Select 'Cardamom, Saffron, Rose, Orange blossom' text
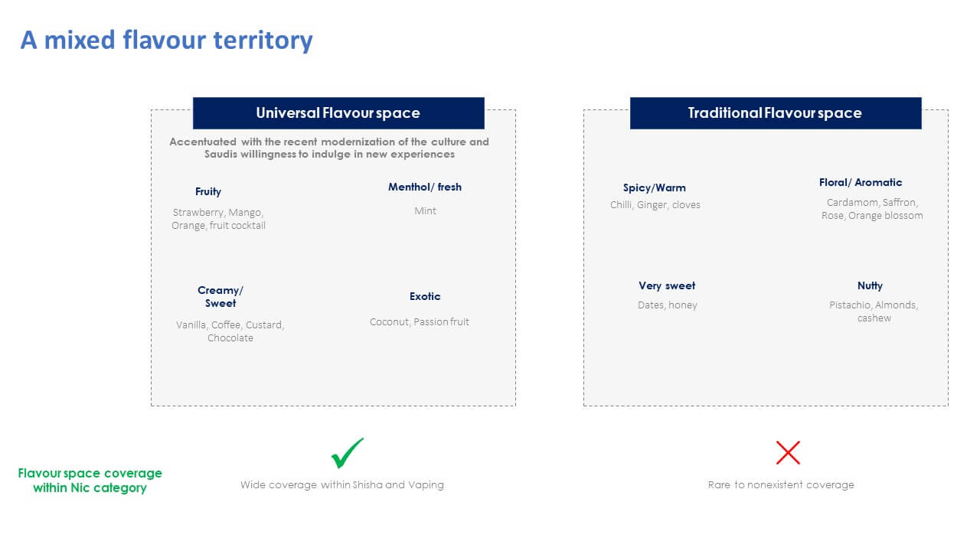This screenshot has width=980, height=551. tap(873, 209)
